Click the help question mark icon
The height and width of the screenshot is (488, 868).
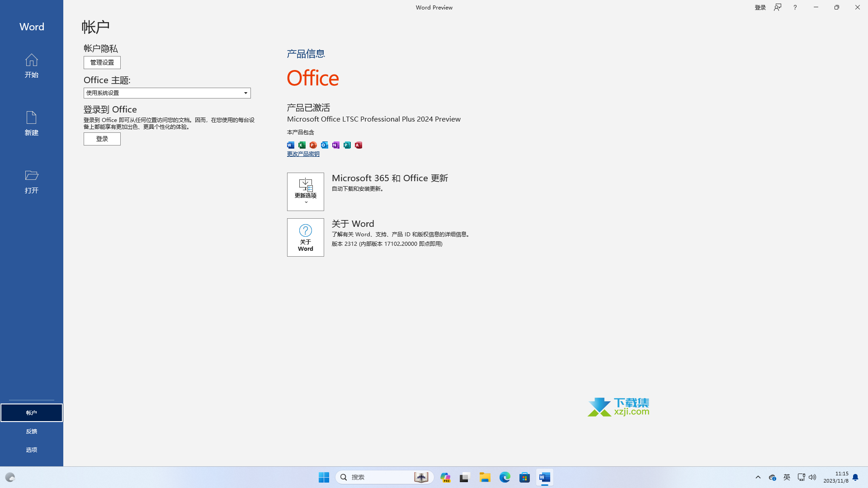pos(795,7)
